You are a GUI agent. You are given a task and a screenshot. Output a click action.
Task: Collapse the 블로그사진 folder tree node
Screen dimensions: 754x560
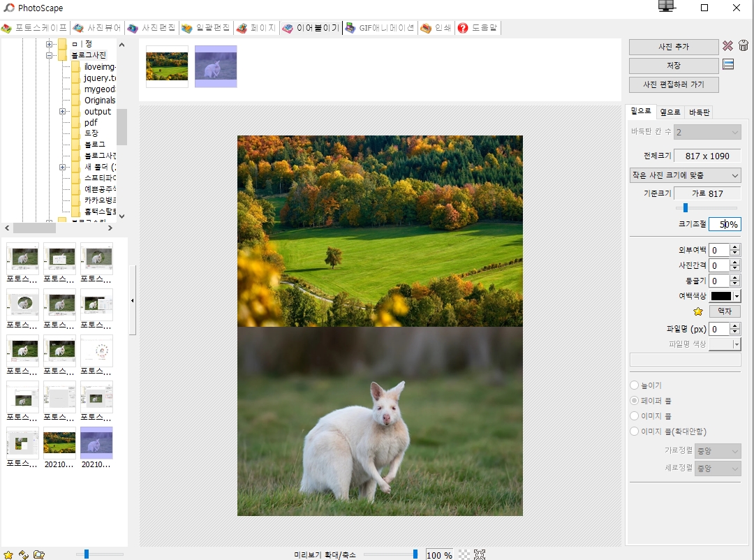click(x=49, y=55)
